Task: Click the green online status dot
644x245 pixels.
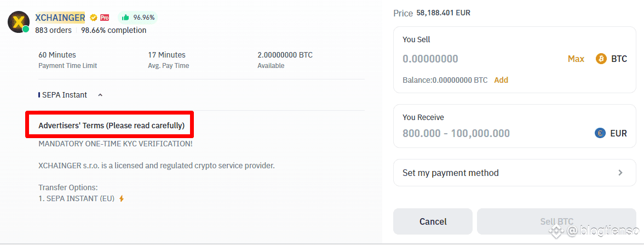Action: pos(25,29)
